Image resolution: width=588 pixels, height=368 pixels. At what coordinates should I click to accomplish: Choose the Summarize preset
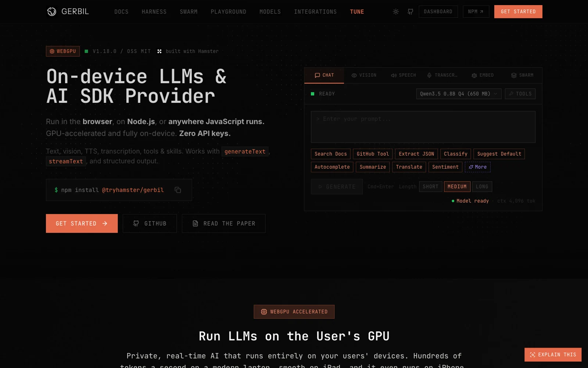(373, 167)
